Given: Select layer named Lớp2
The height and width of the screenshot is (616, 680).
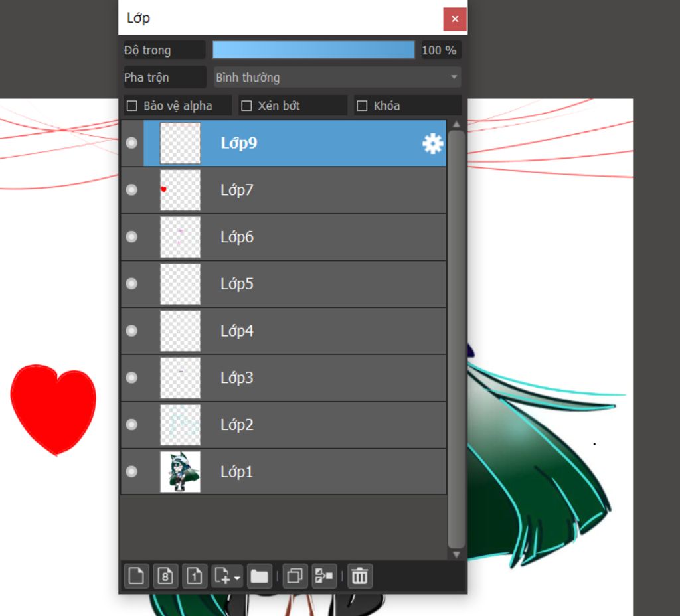Looking at the screenshot, I should pyautogui.click(x=284, y=424).
